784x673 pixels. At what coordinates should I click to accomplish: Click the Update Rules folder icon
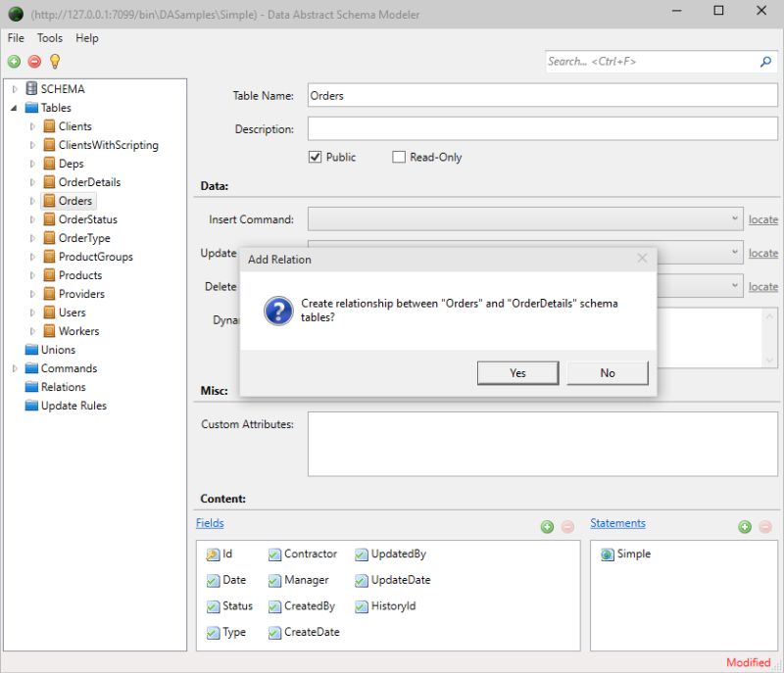pos(31,406)
